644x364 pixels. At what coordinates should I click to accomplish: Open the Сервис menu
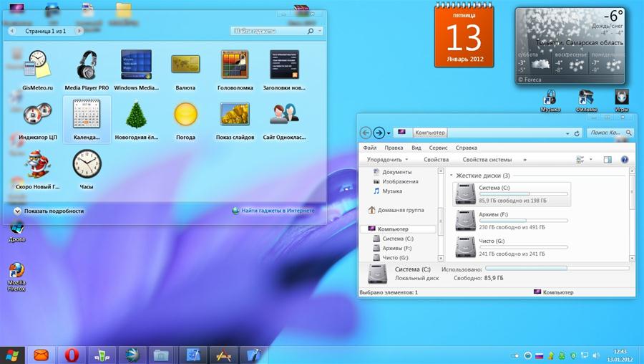pos(439,148)
